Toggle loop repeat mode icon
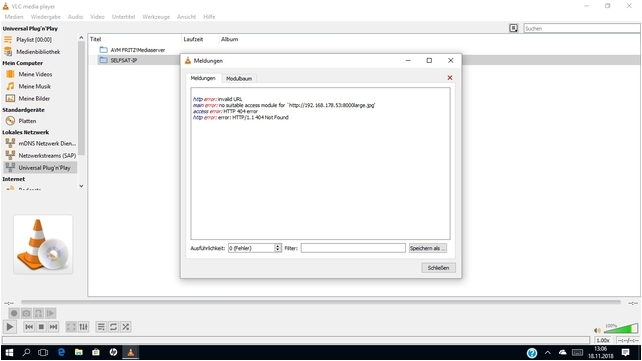Image resolution: width=642 pixels, height=361 pixels. [x=113, y=327]
